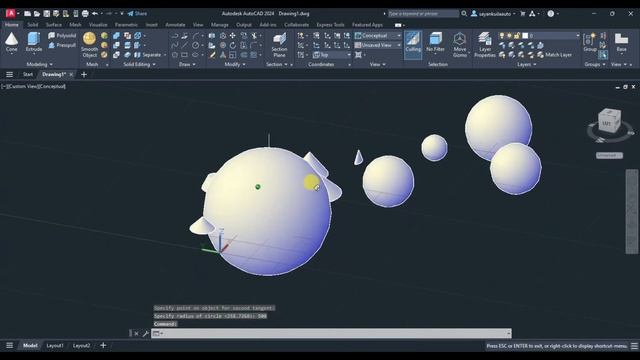Viewport: 640px width, 360px height.
Task: Click the layer color white swatch
Action: 525,36
